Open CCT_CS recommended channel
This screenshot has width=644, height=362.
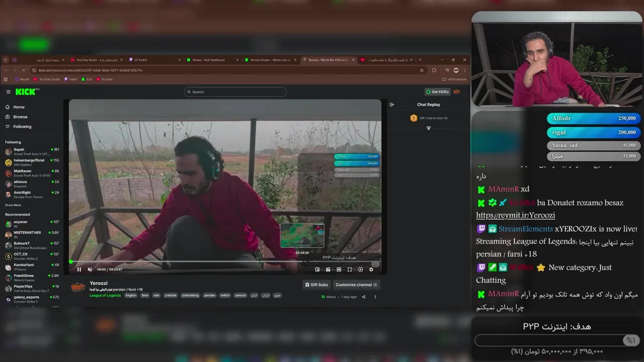click(x=32, y=256)
